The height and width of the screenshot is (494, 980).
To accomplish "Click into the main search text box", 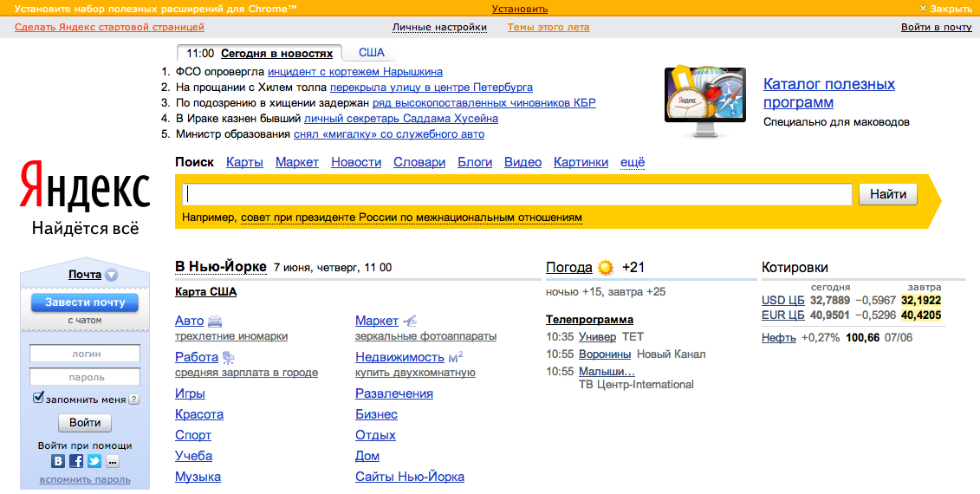I will pos(517,195).
